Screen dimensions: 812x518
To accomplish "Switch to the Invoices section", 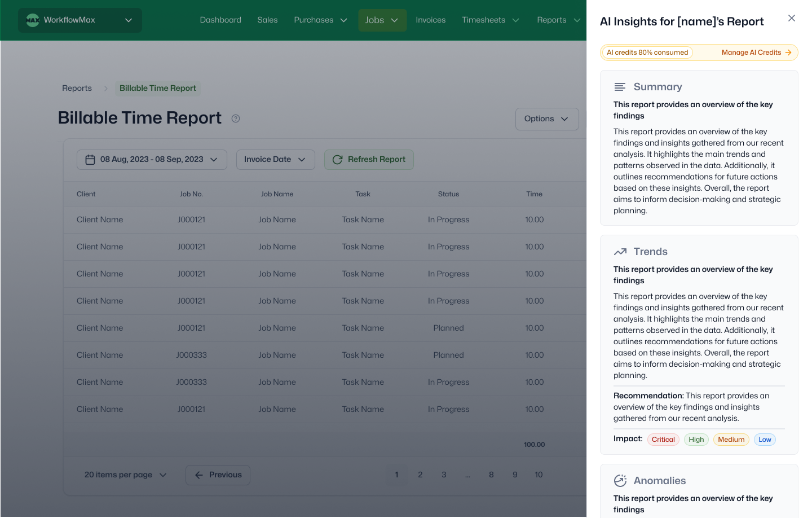I will click(430, 20).
